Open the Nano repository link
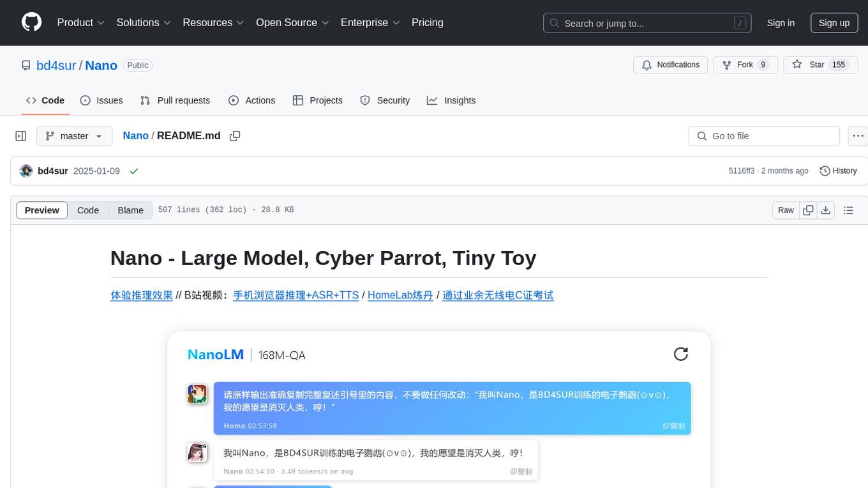Screen dimensions: 868x488 101,65
